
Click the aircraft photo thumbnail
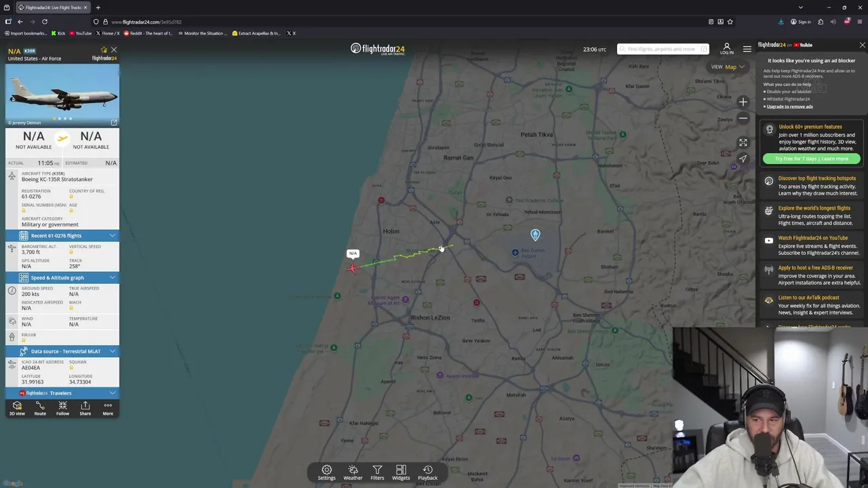[x=62, y=94]
